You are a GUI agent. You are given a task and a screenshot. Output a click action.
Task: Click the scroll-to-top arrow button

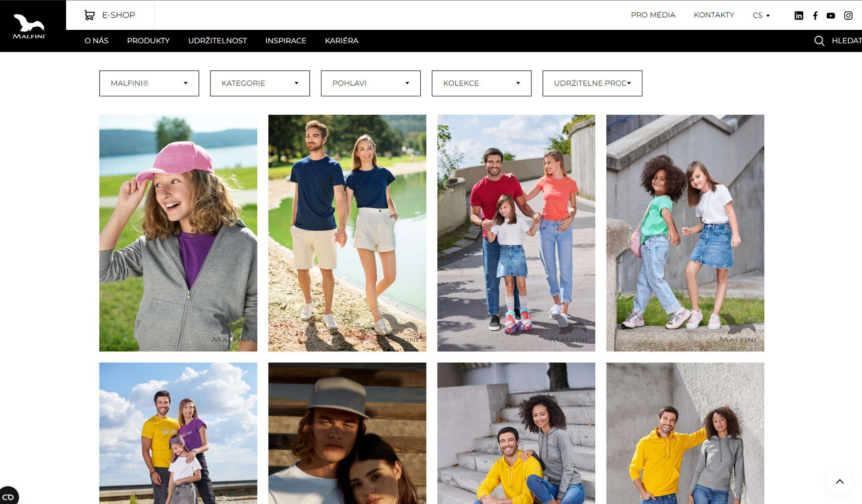[839, 481]
